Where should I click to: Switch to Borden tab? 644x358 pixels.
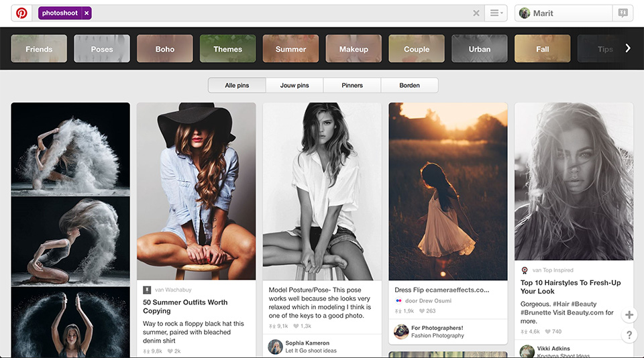tap(409, 85)
